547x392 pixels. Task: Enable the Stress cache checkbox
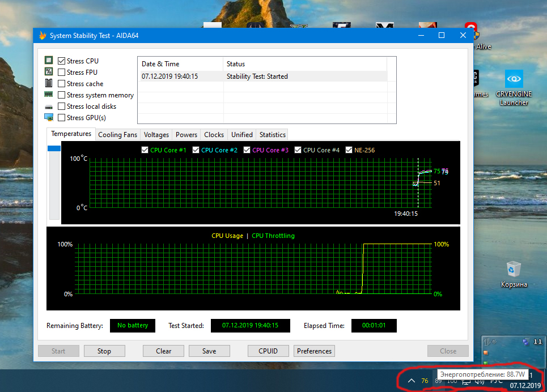point(61,84)
